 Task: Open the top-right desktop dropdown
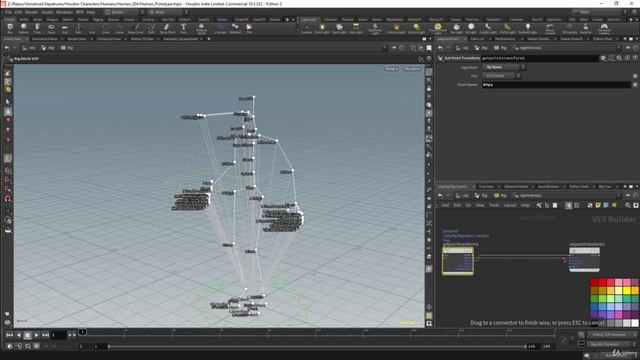[598, 12]
